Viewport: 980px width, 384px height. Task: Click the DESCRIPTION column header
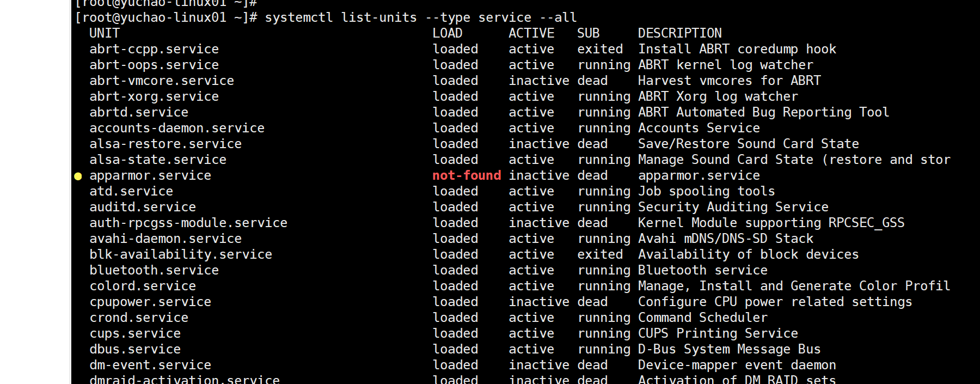679,33
